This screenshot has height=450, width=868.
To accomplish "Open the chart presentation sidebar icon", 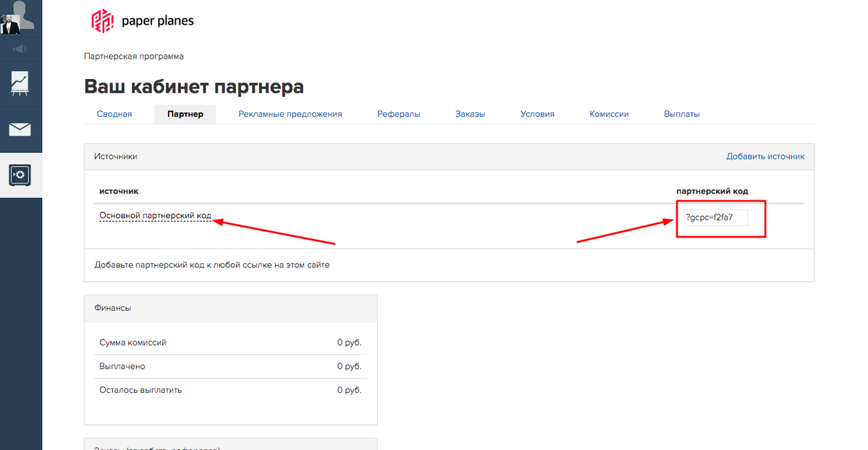I will pos(20,84).
